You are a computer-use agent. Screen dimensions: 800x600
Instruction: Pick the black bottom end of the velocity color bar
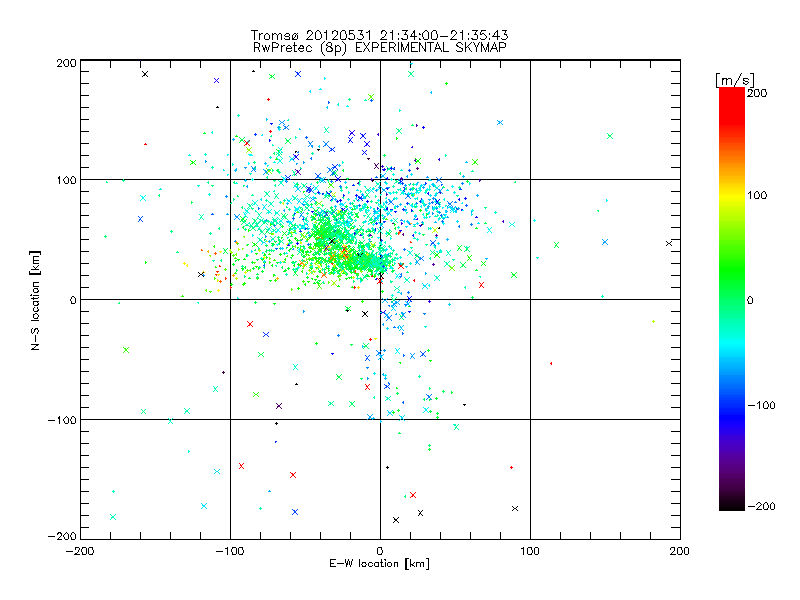pyautogui.click(x=732, y=503)
